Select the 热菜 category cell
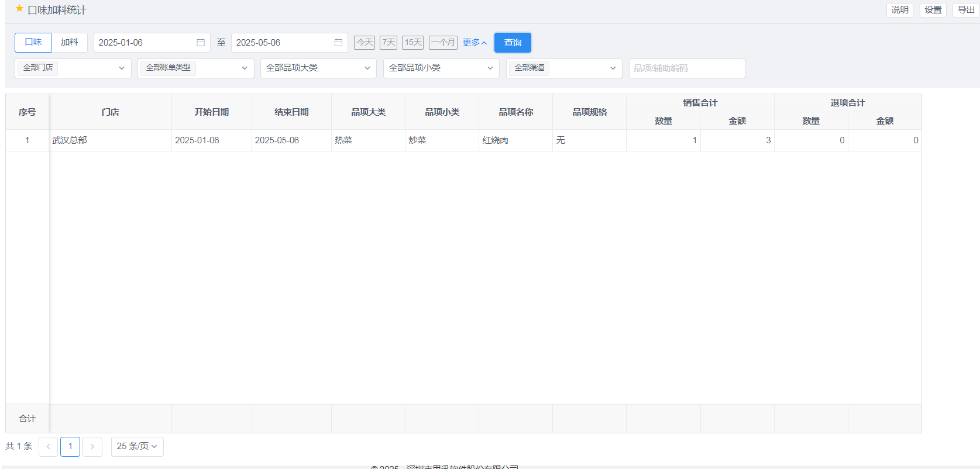 [369, 140]
